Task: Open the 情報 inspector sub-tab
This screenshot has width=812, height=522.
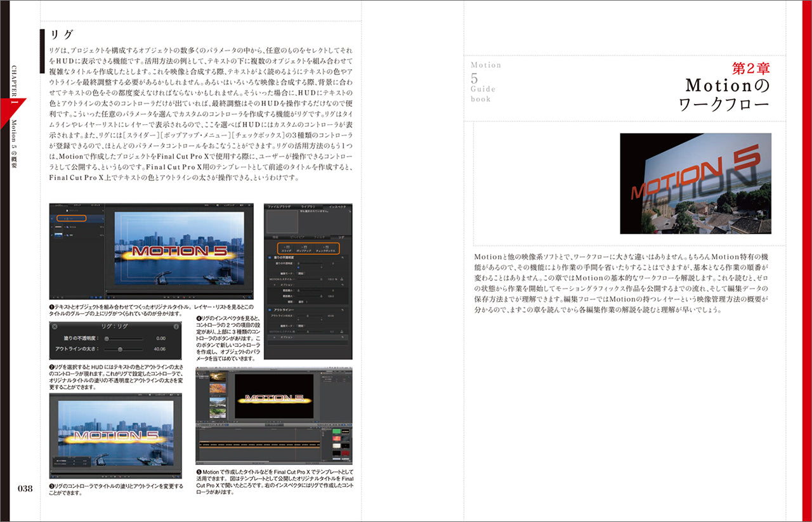Action: [x=275, y=237]
